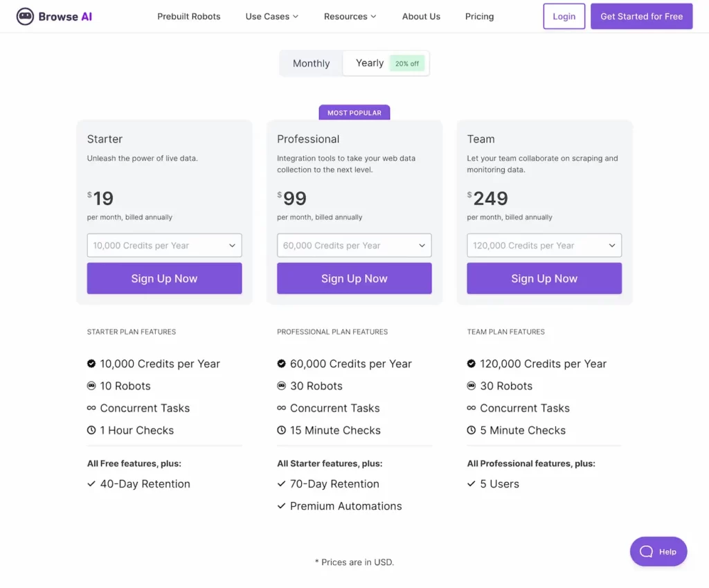
Task: Click Get Started for Free
Action: point(641,16)
